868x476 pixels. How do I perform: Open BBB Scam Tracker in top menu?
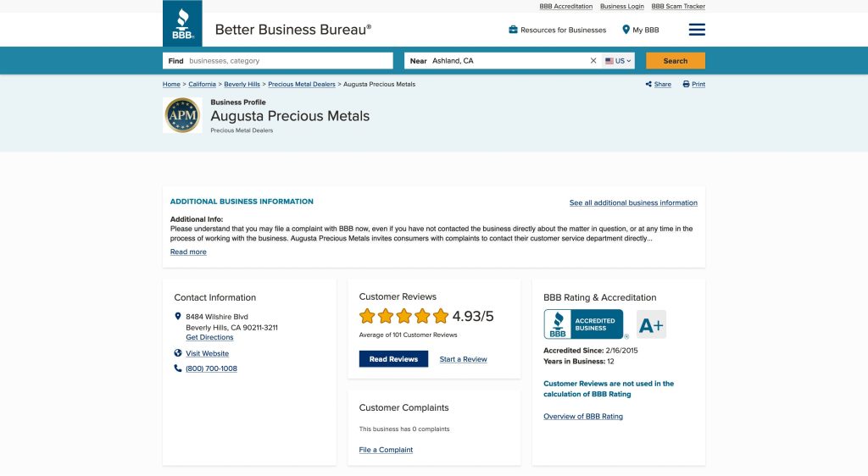click(x=678, y=6)
